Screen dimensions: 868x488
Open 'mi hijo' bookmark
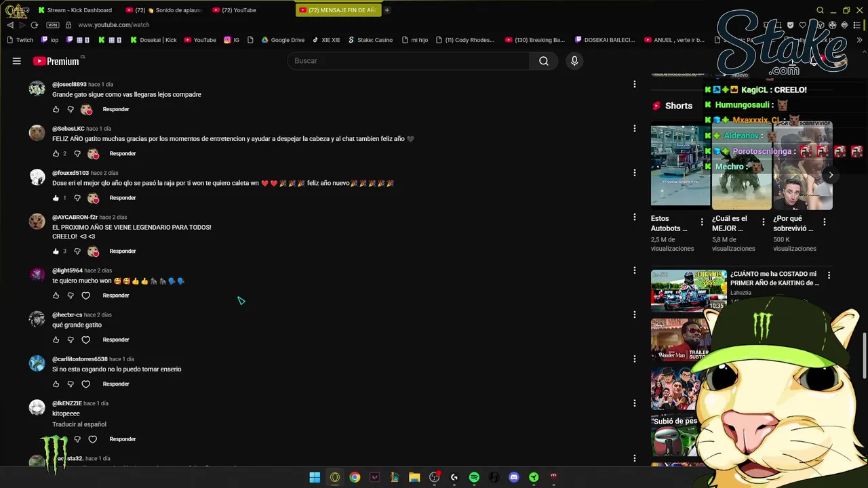[x=414, y=40]
